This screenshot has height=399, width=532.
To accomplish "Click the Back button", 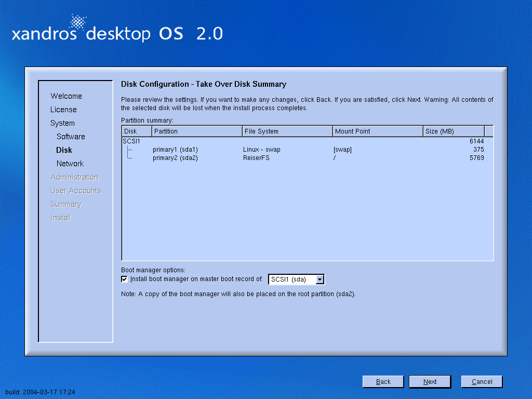I will 383,381.
